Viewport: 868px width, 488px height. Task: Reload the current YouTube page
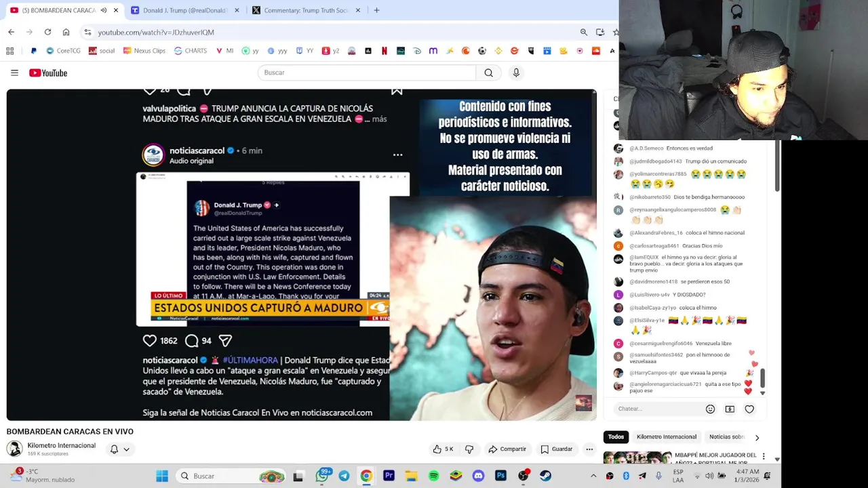pos(47,32)
